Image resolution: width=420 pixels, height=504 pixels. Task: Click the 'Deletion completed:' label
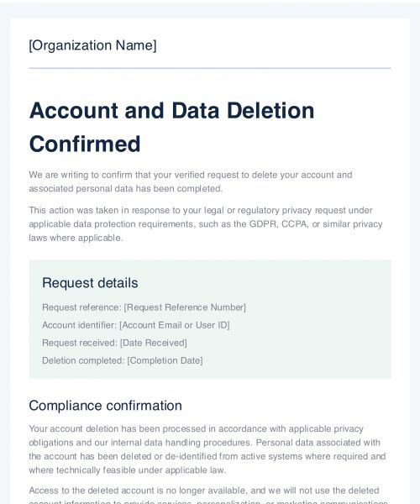point(83,360)
